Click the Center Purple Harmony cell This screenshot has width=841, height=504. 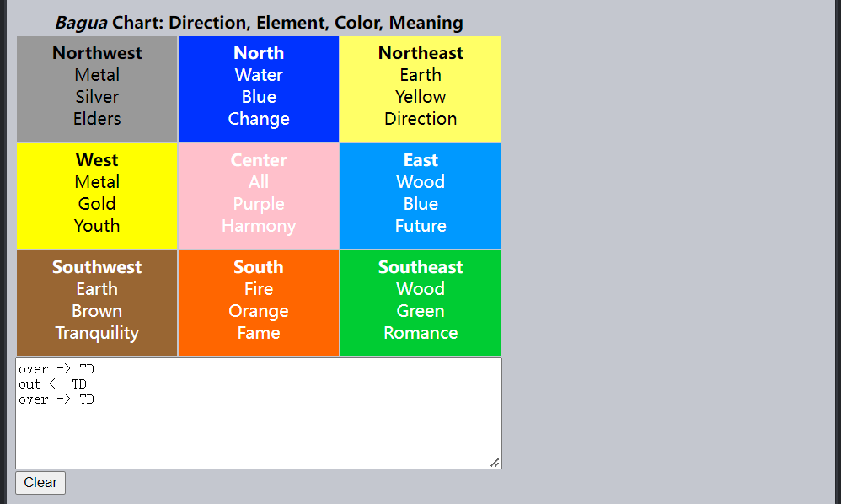(259, 196)
